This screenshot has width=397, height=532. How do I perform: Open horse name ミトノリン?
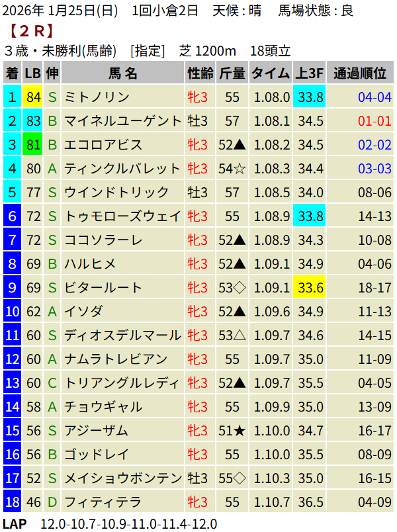(x=97, y=97)
